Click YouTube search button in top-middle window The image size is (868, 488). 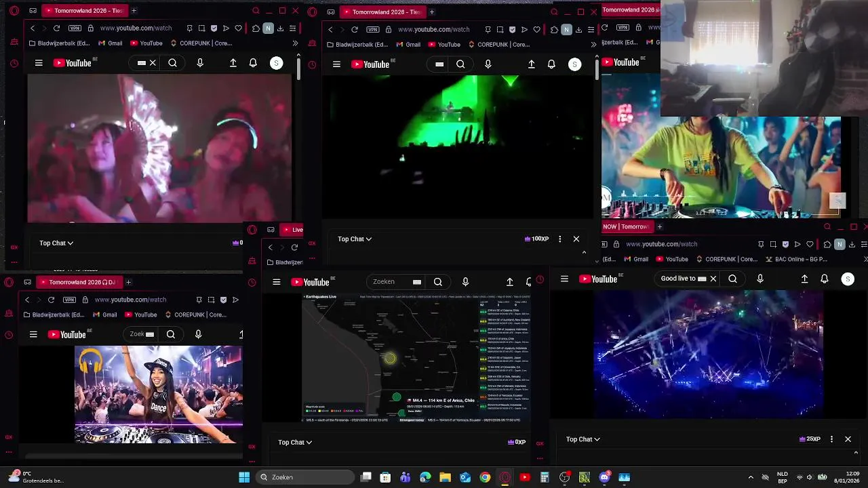[x=460, y=64]
